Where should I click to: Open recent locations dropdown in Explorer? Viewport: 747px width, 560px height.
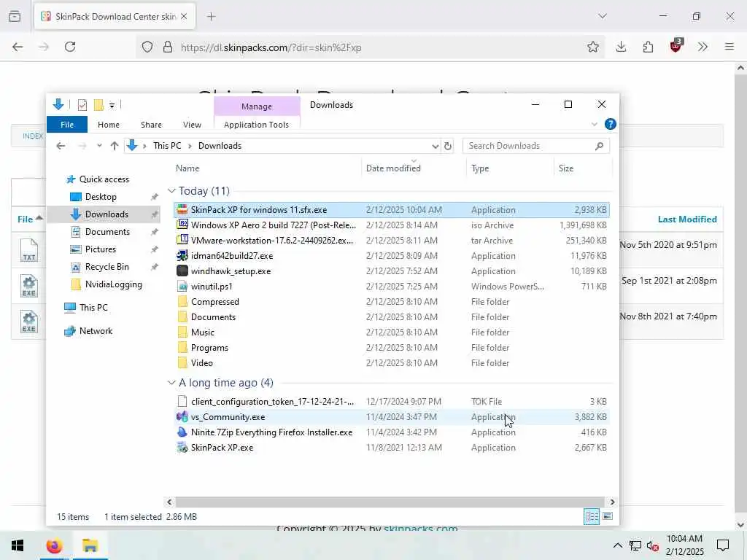click(99, 146)
